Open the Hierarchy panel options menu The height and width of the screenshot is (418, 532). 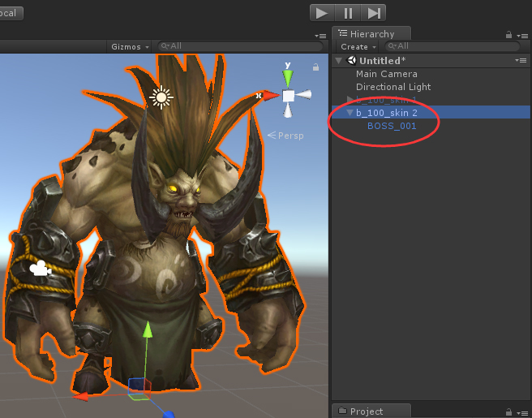pyautogui.click(x=522, y=36)
